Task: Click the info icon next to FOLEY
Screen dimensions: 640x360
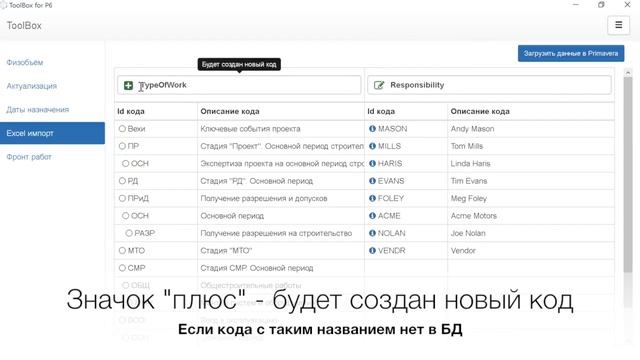Action: (372, 198)
